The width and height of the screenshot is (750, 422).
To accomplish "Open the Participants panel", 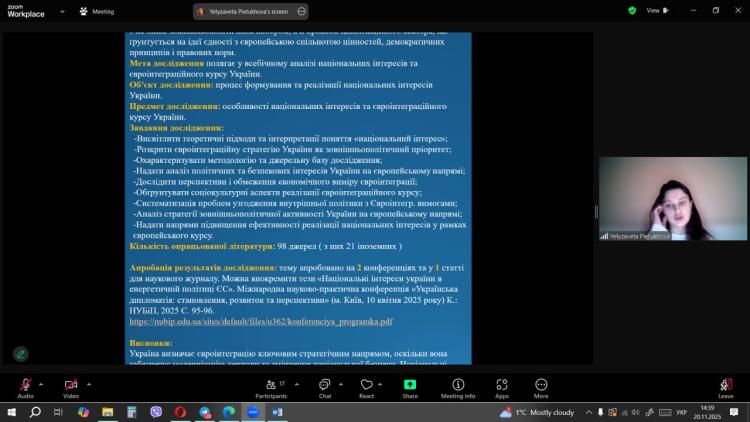I will 271,388.
